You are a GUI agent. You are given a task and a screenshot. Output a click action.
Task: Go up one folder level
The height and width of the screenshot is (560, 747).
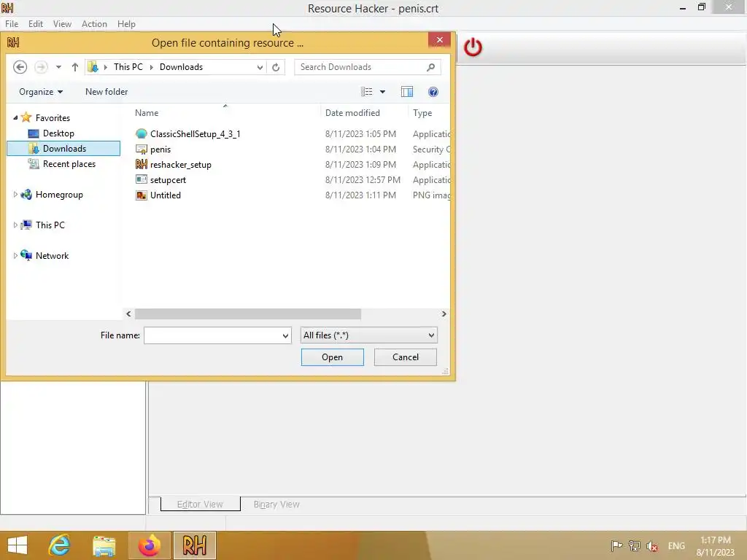pyautogui.click(x=75, y=67)
